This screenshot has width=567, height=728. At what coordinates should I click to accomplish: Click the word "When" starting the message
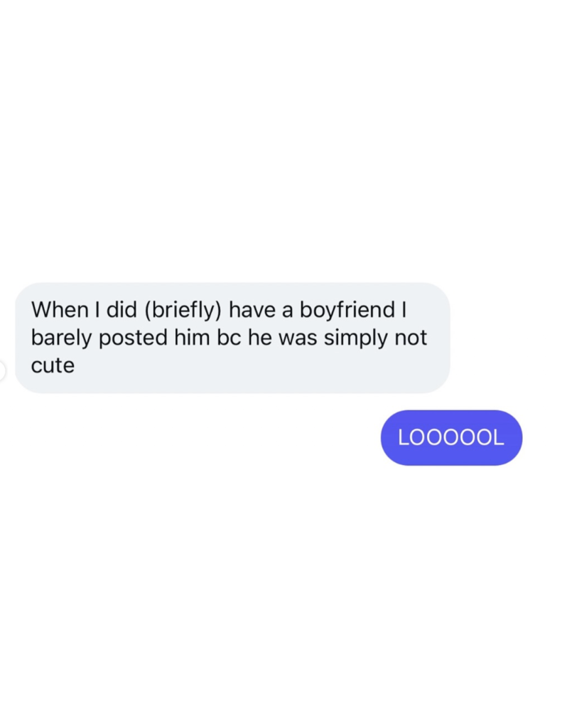[x=58, y=310]
